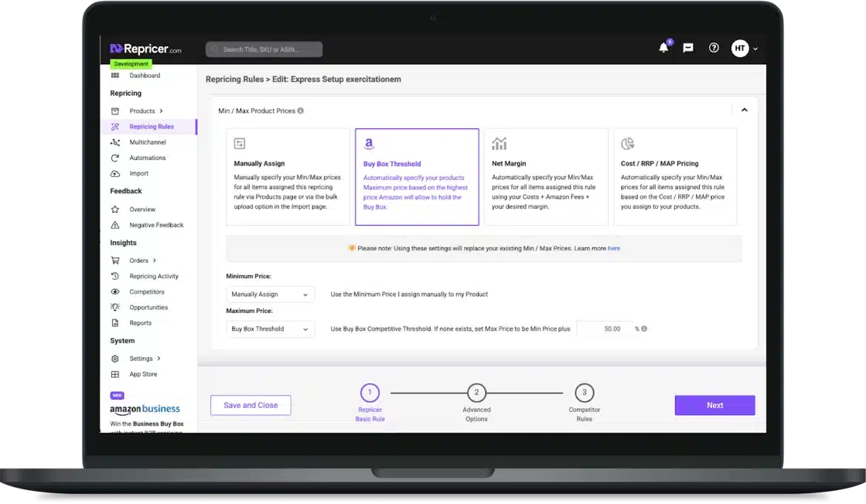Image resolution: width=866 pixels, height=504 pixels.
Task: Open Negative Feedback page
Action: coord(156,225)
